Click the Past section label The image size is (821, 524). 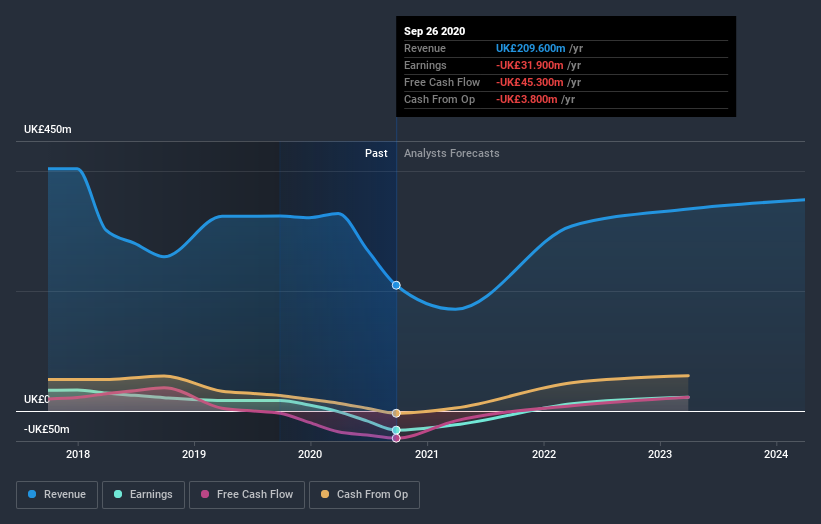pos(376,153)
